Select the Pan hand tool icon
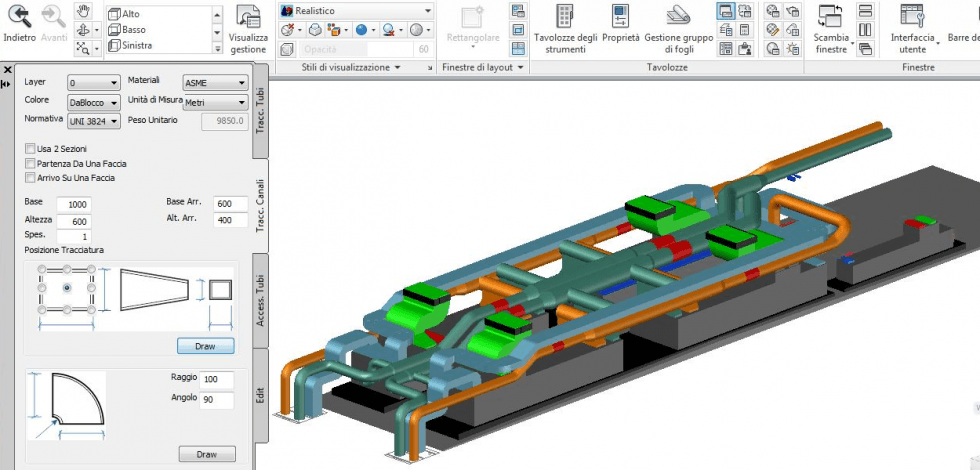Screen dimensions: 980x470 [84, 11]
